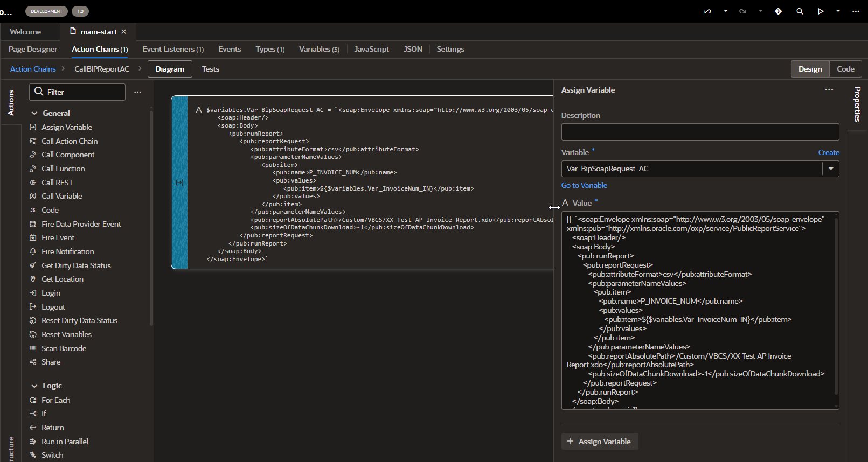The height and width of the screenshot is (462, 868).
Task: Switch to the Tests view
Action: pos(210,69)
